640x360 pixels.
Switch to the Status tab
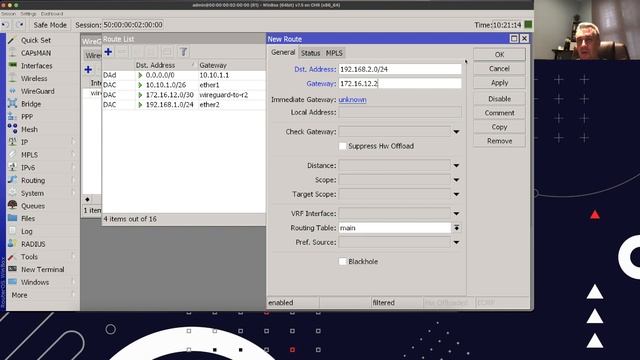[310, 53]
